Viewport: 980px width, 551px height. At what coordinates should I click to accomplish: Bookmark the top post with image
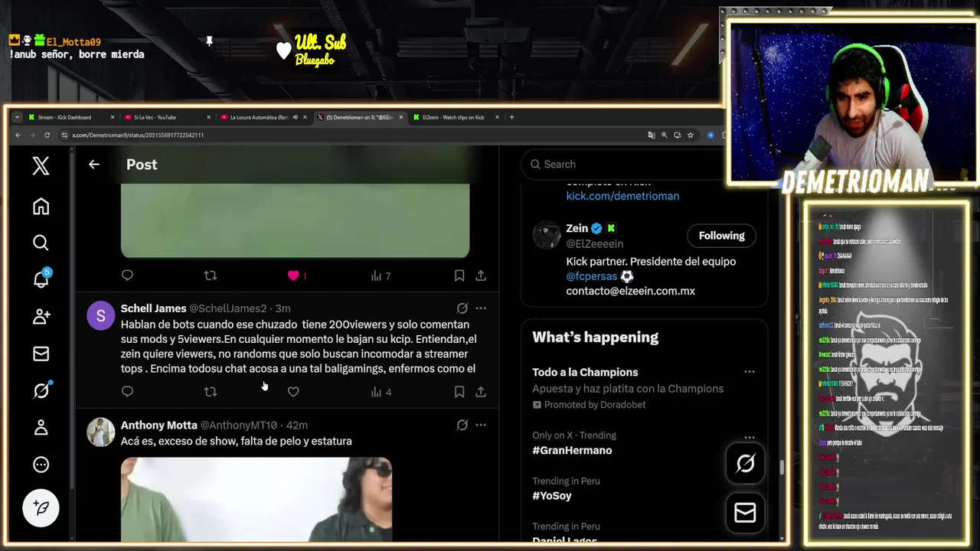459,275
